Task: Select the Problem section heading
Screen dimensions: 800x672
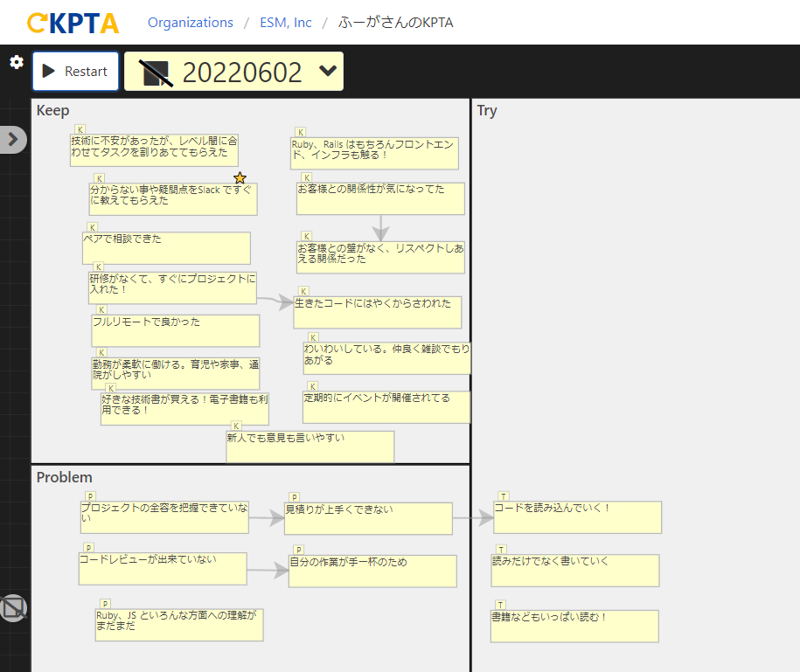Action: click(x=65, y=477)
